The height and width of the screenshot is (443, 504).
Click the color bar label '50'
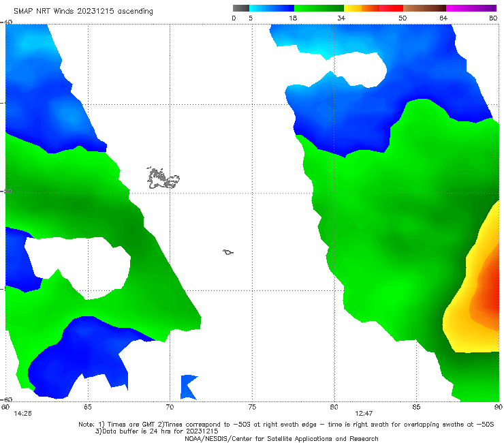(403, 18)
